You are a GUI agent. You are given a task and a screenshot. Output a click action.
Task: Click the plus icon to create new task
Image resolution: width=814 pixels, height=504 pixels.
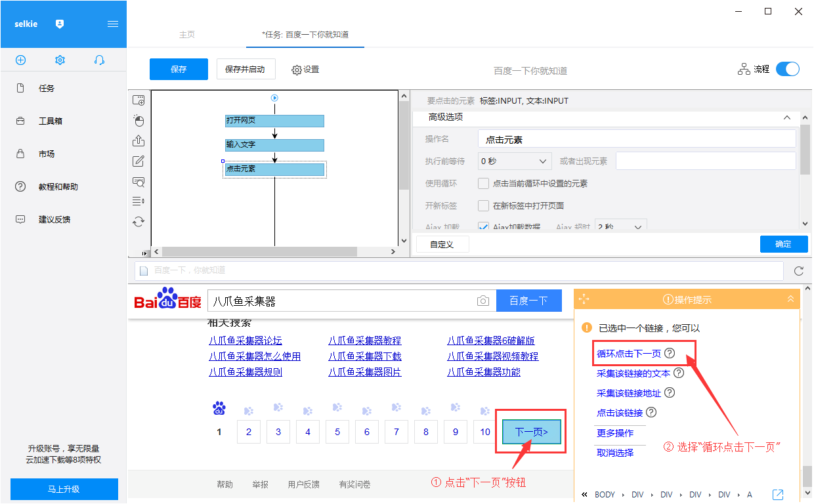click(20, 60)
